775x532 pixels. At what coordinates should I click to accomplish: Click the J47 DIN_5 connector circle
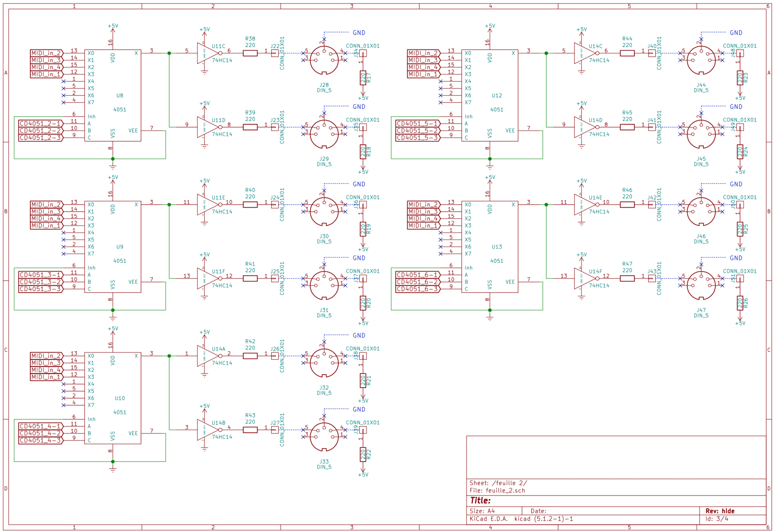click(701, 286)
